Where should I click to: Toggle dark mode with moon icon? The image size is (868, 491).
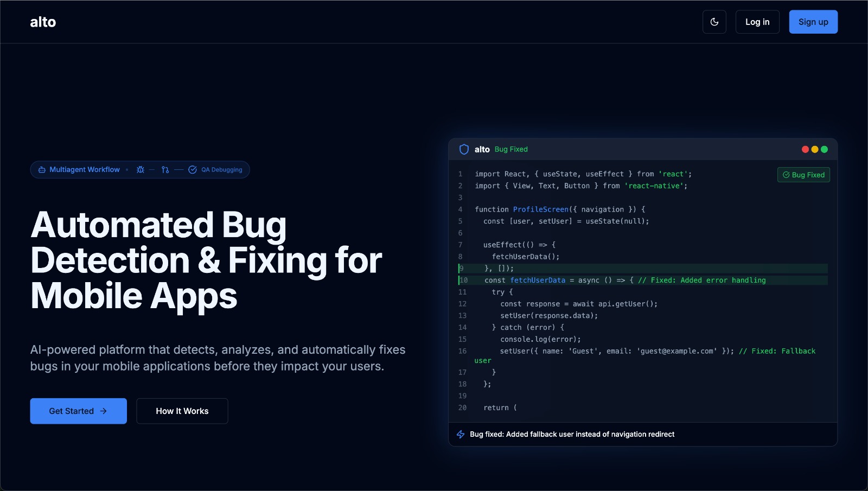coord(714,22)
